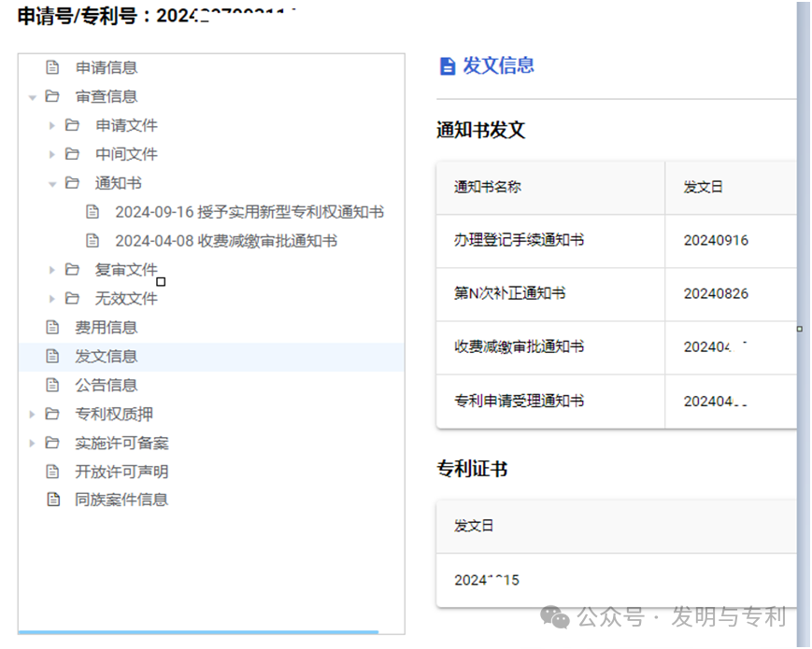Expand the 无效文件 folder
The height and width of the screenshot is (649, 812).
(50, 298)
